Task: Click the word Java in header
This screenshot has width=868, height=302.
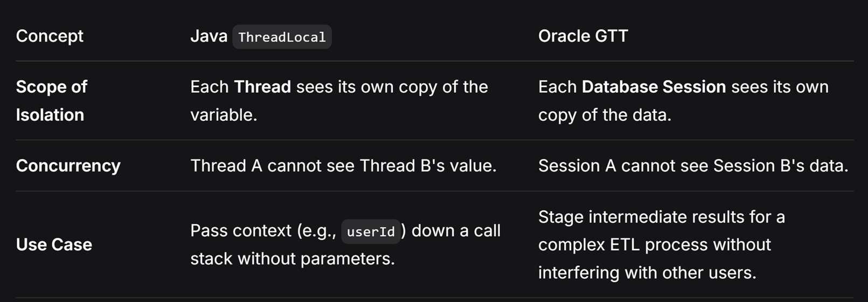Action: point(209,36)
